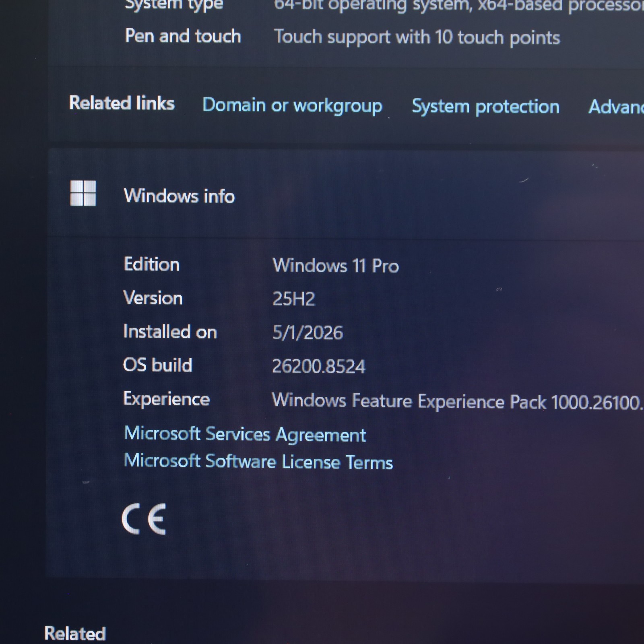Viewport: 644px width, 644px height.
Task: Select the Version value 25H2
Action: pos(294,299)
